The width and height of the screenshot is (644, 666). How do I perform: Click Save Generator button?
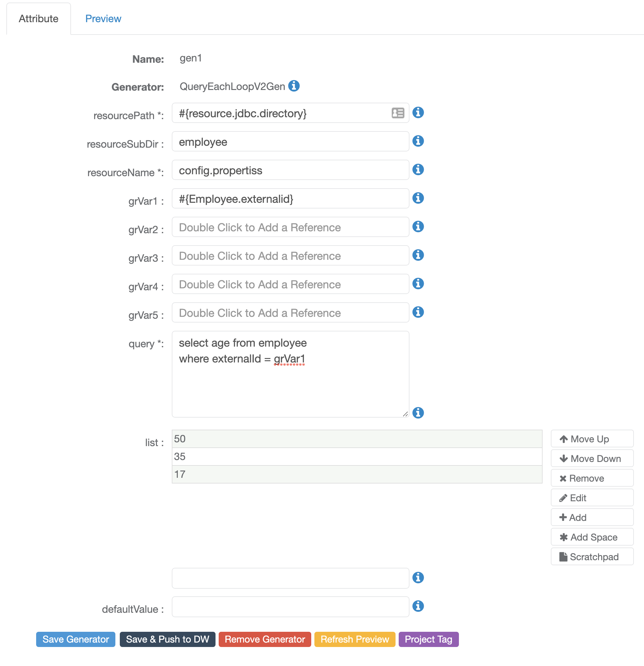point(75,639)
